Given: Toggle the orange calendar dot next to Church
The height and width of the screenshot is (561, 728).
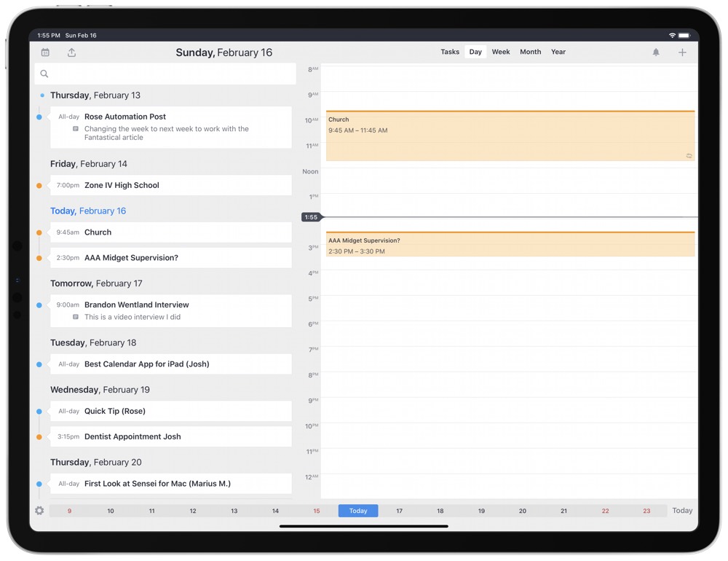Looking at the screenshot, I should click(x=39, y=232).
